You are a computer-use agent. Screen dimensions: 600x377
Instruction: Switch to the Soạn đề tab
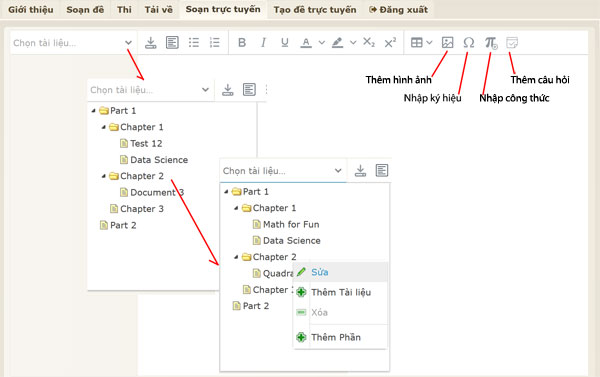point(85,10)
